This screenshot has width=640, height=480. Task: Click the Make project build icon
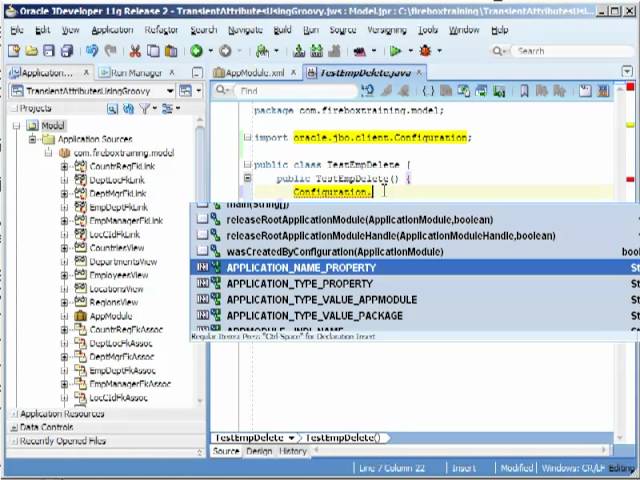299,51
